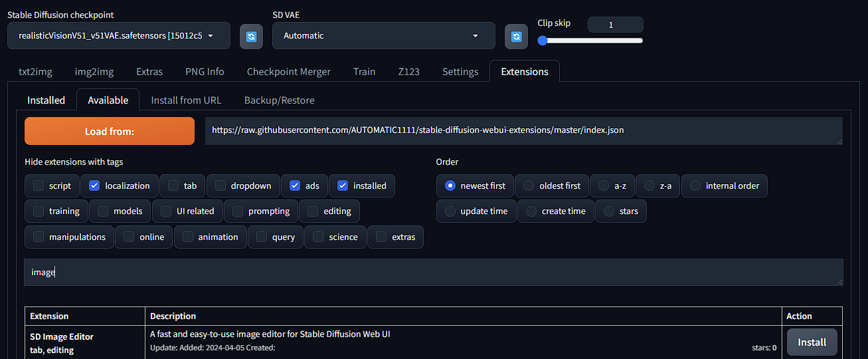This screenshot has width=868, height=359.
Task: Check the online tag checkbox
Action: point(129,237)
